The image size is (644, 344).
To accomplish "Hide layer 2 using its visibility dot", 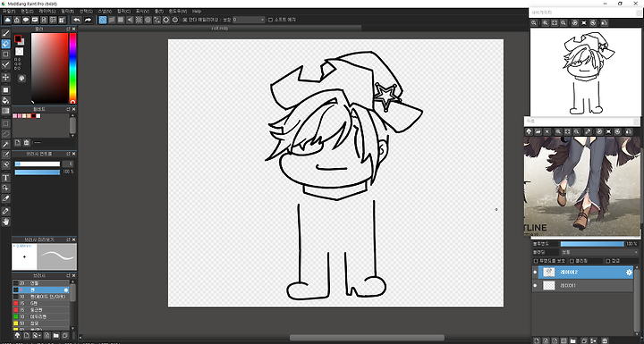I will pos(535,273).
